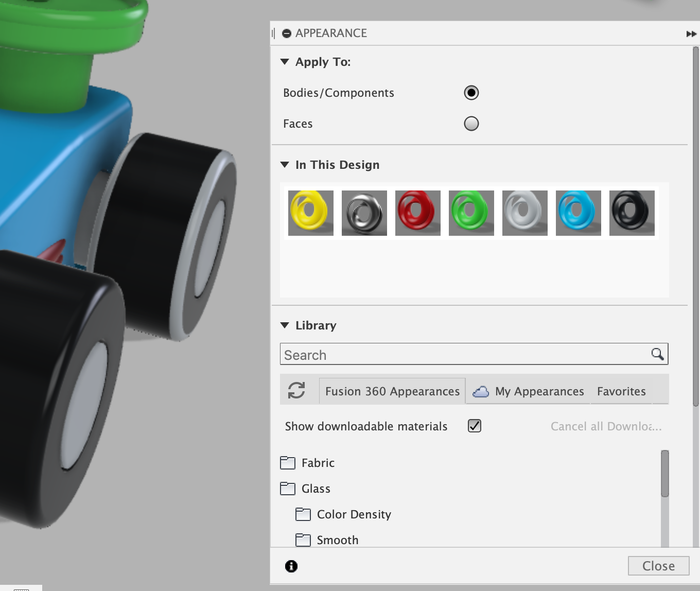Select the black glossy appearance
The image size is (700, 591).
coord(632,213)
